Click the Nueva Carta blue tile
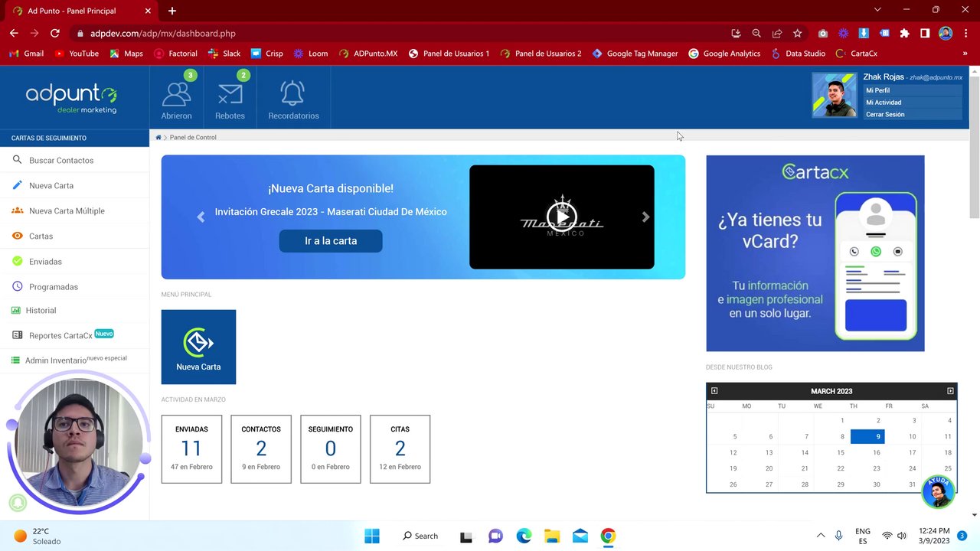This screenshot has height=551, width=980. [198, 347]
